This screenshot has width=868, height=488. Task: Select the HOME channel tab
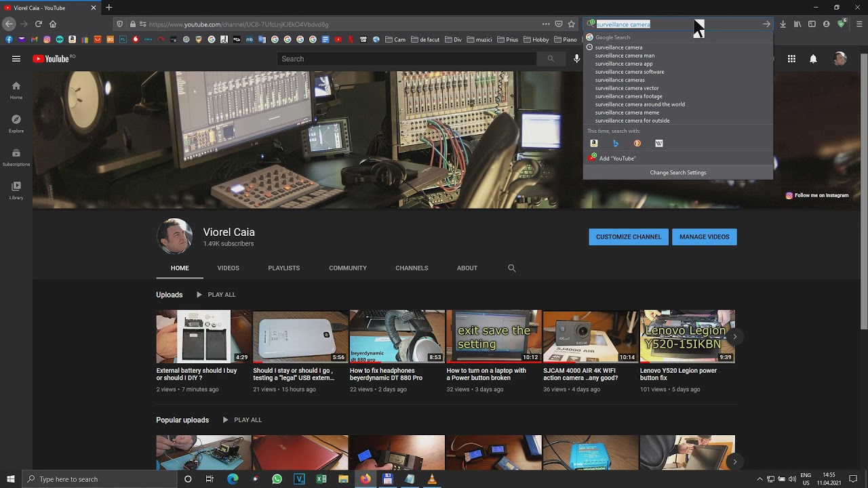(180, 268)
